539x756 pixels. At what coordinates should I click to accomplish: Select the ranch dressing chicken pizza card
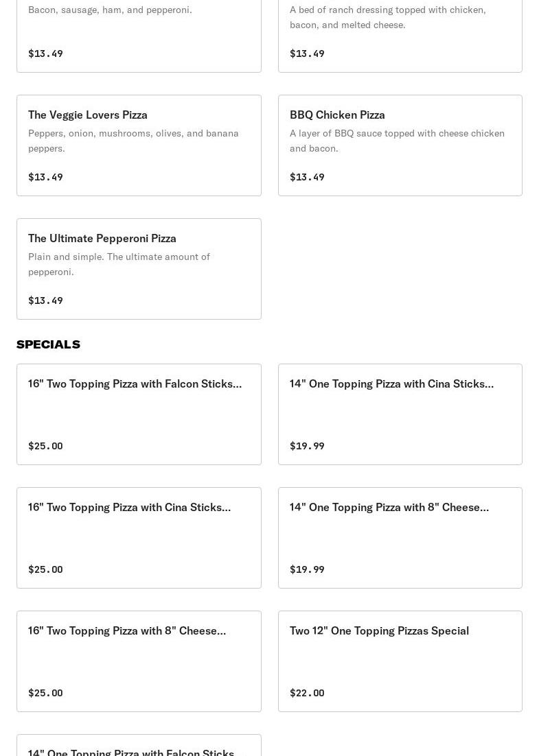[x=400, y=34]
